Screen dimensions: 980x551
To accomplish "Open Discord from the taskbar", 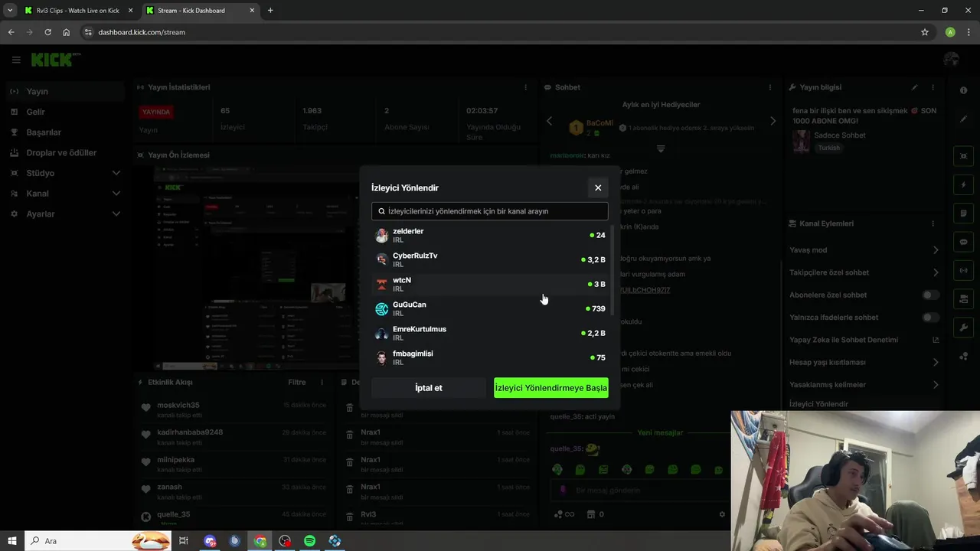I will coord(211,541).
